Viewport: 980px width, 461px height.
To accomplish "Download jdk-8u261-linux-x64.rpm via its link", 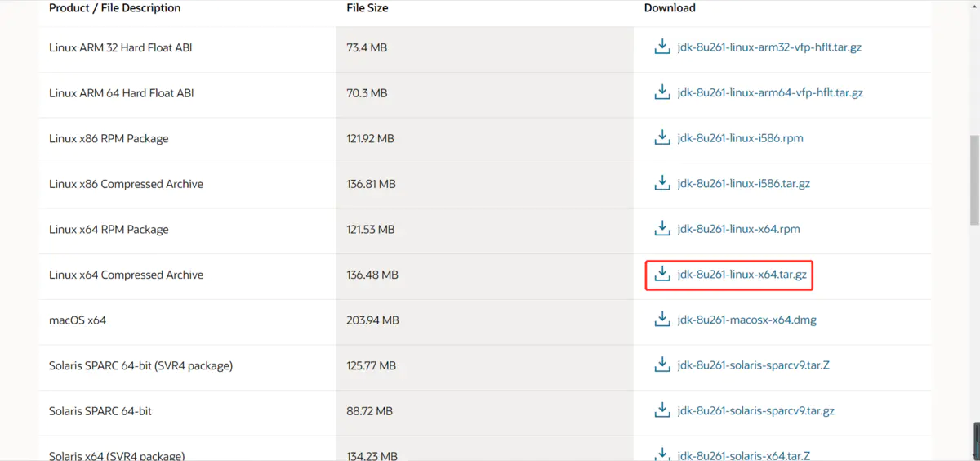I will (738, 230).
